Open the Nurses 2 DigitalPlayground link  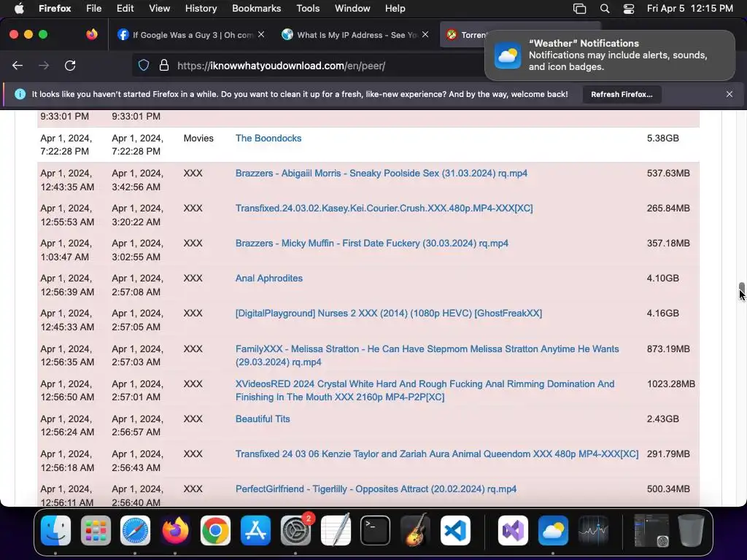pos(389,314)
